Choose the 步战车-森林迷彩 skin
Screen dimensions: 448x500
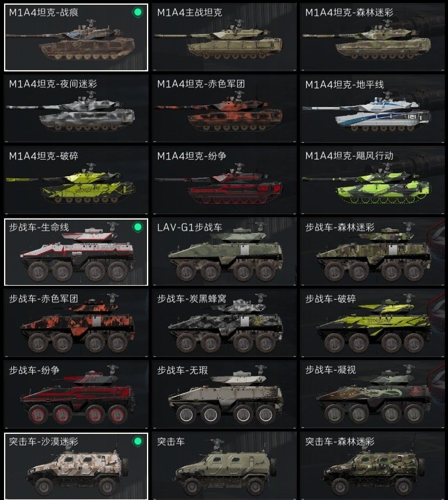click(372, 252)
